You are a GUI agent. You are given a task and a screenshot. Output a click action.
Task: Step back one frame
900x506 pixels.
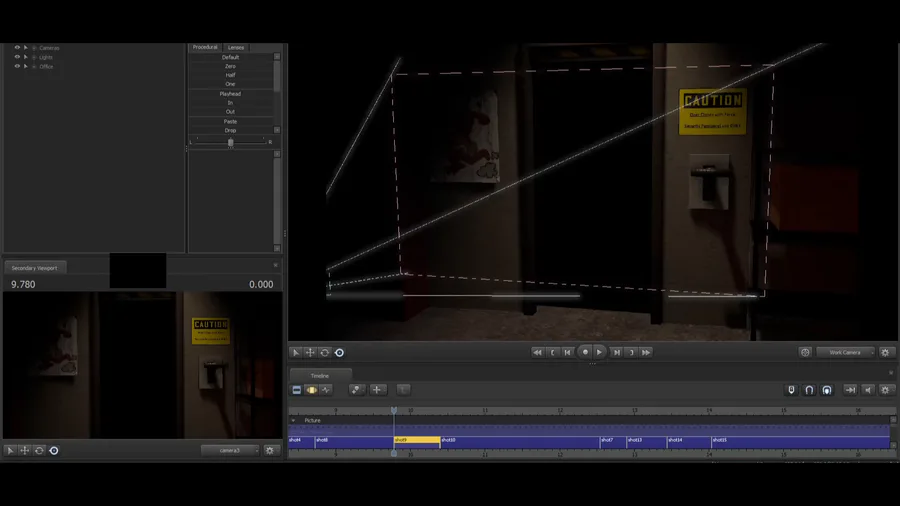point(568,352)
